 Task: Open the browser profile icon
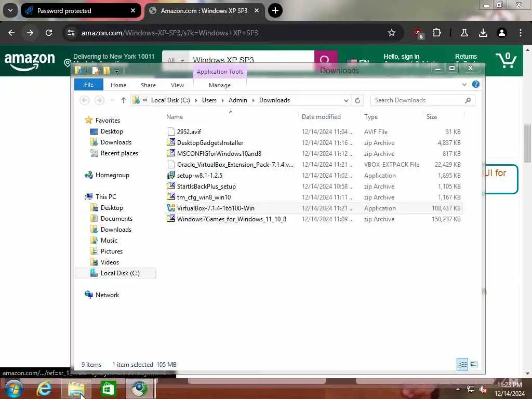(502, 33)
